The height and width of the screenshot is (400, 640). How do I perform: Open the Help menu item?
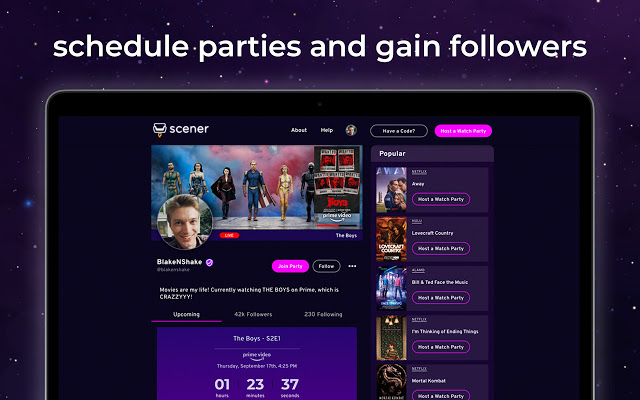click(x=327, y=130)
